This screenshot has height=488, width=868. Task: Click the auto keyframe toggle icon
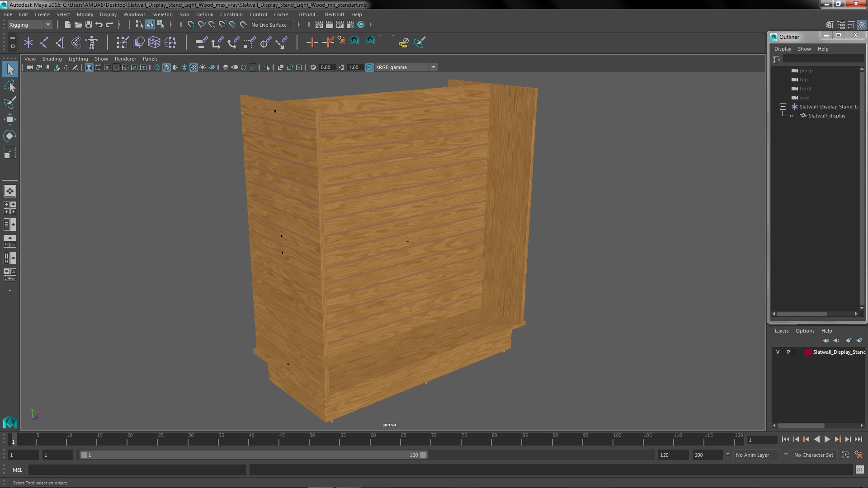click(x=845, y=455)
